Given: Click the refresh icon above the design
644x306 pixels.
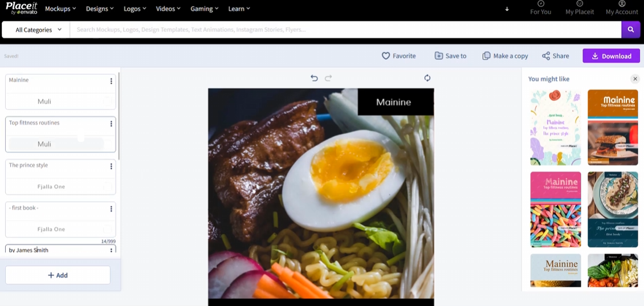Looking at the screenshot, I should [427, 78].
